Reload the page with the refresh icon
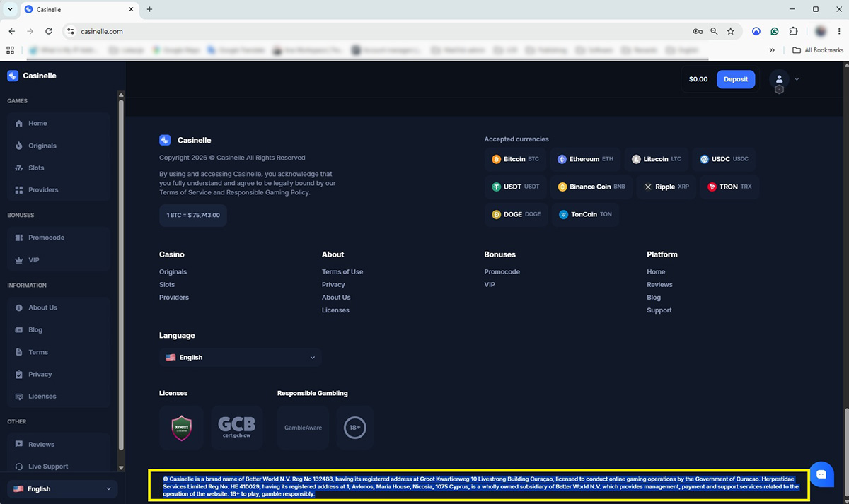 click(x=49, y=31)
